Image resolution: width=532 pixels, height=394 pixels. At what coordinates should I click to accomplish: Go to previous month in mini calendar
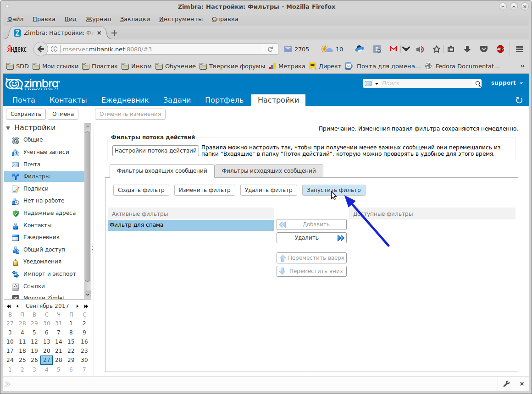(x=17, y=306)
